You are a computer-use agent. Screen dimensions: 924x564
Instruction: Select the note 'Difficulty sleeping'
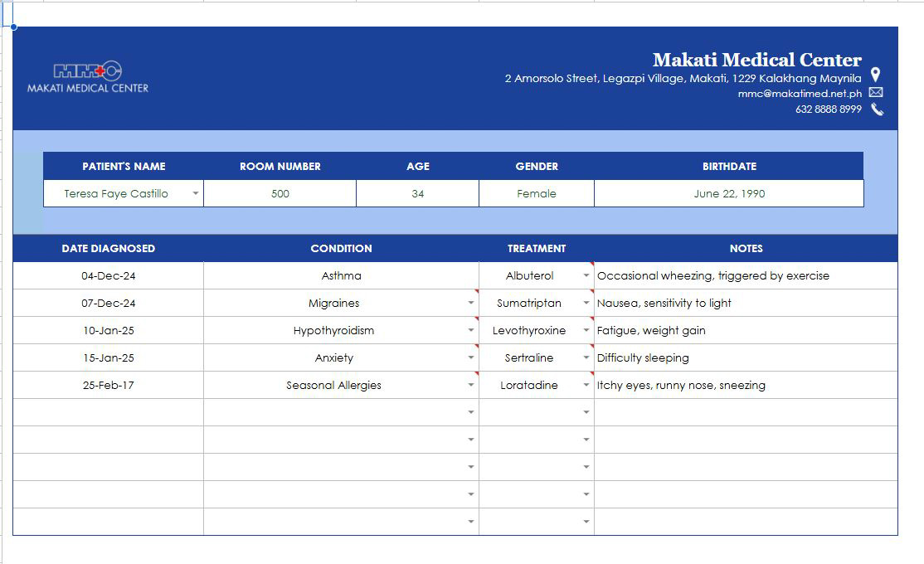tap(643, 357)
